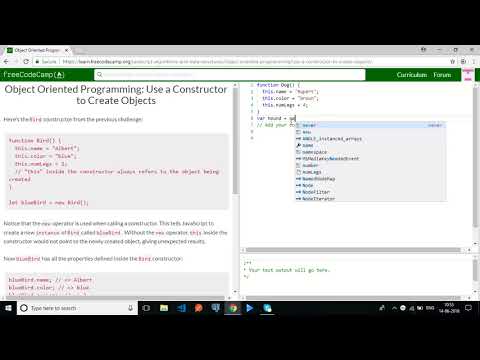Click the Cortana circle icon
This screenshot has height=360, width=480.
[24, 308]
